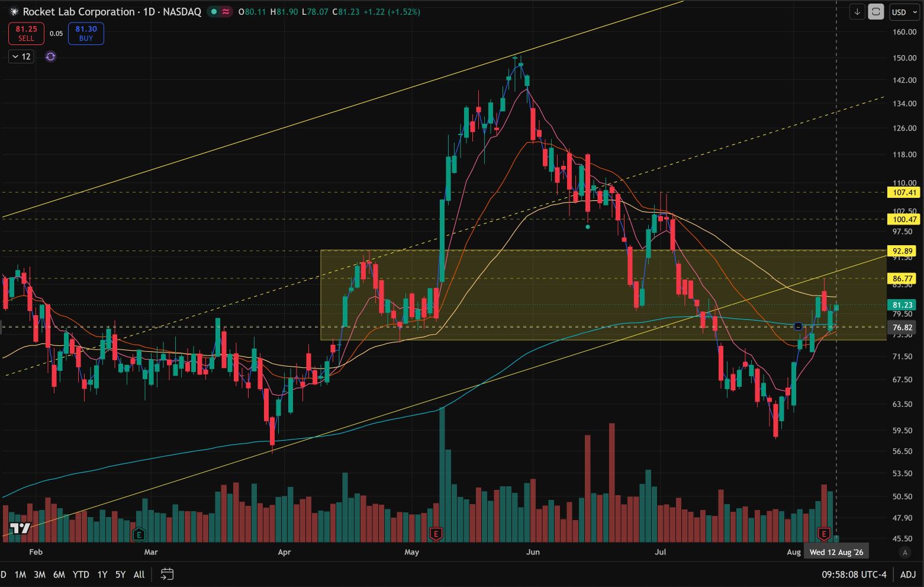924x587 pixels.
Task: Click the 09:58:08 UTC-4 timezone clock
Action: 854,575
